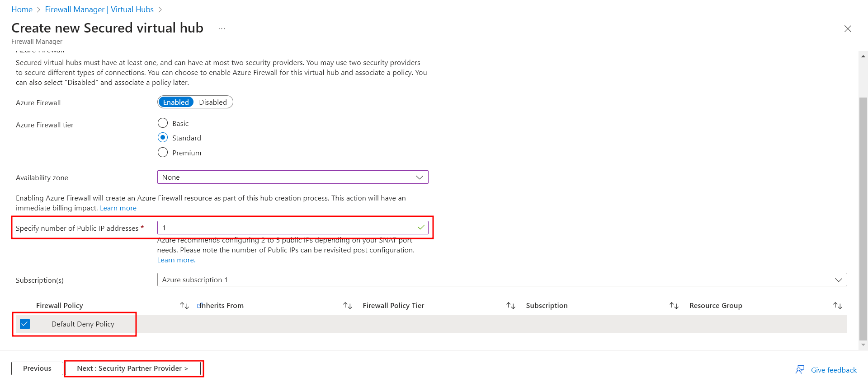Go to Home breadcrumb
Image resolution: width=868 pixels, height=387 pixels.
(22, 9)
